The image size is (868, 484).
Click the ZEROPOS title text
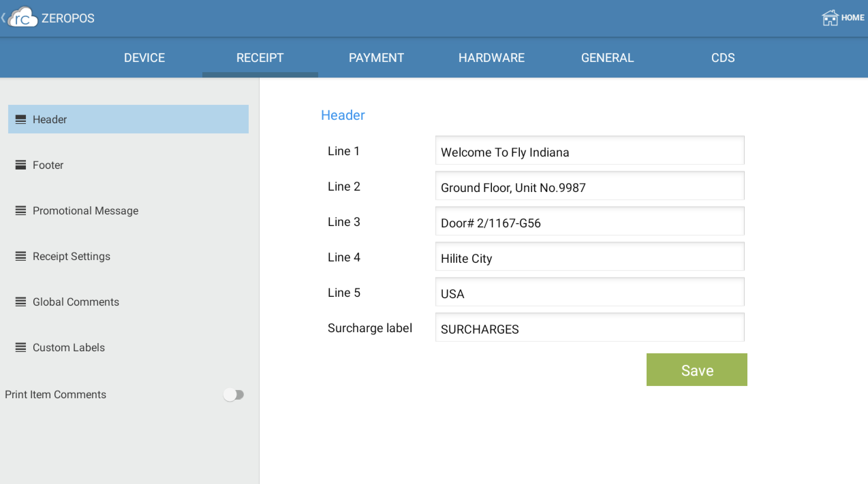pos(68,18)
